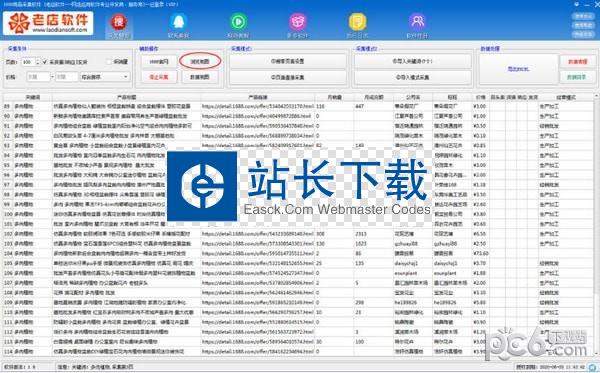Click the ¥71.60 price cell
The height and width of the screenshot is (373, 600).
(x=481, y=253)
